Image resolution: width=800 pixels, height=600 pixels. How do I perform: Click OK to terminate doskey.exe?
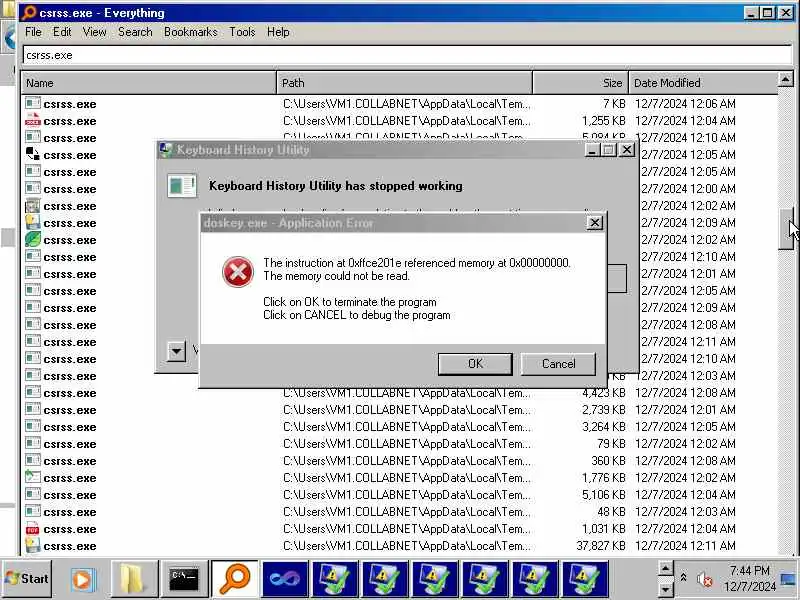pos(475,364)
